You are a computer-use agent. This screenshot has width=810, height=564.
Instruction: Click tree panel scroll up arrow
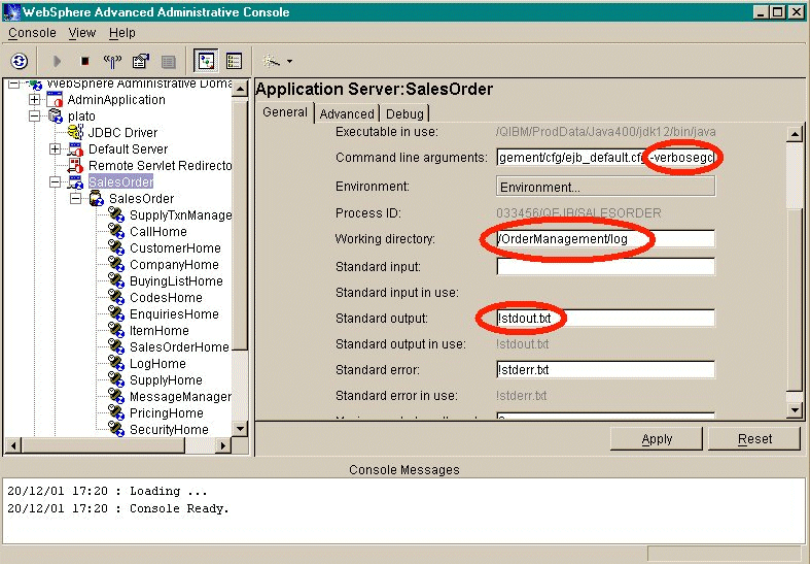click(240, 89)
